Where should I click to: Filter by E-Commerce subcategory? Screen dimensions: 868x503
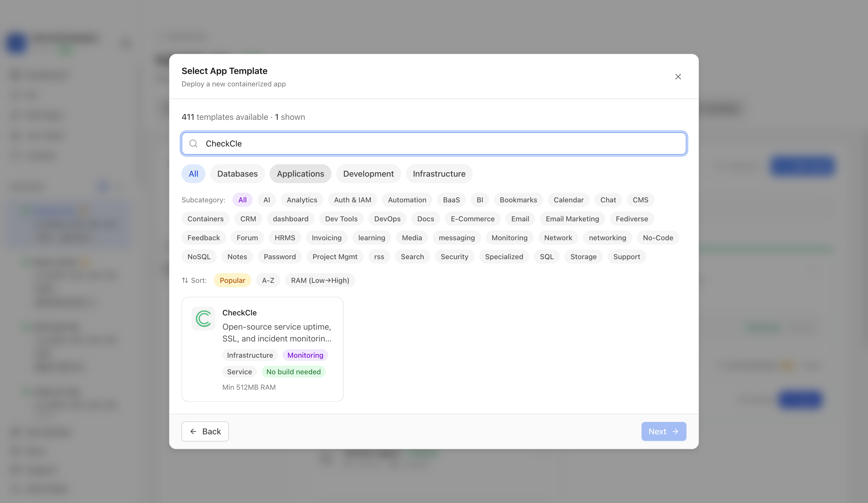coord(472,219)
